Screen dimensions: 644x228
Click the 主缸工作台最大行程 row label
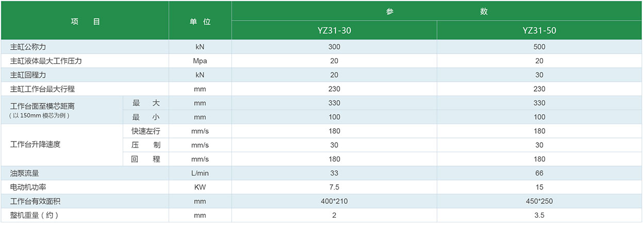point(43,89)
